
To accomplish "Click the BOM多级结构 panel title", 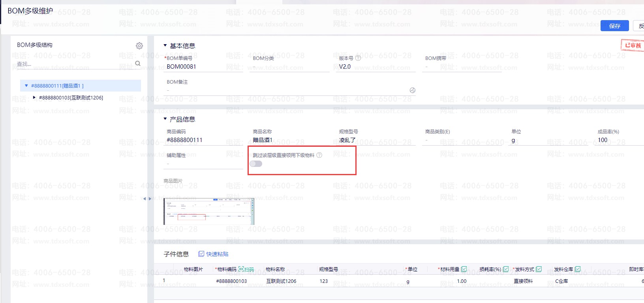I will [35, 45].
